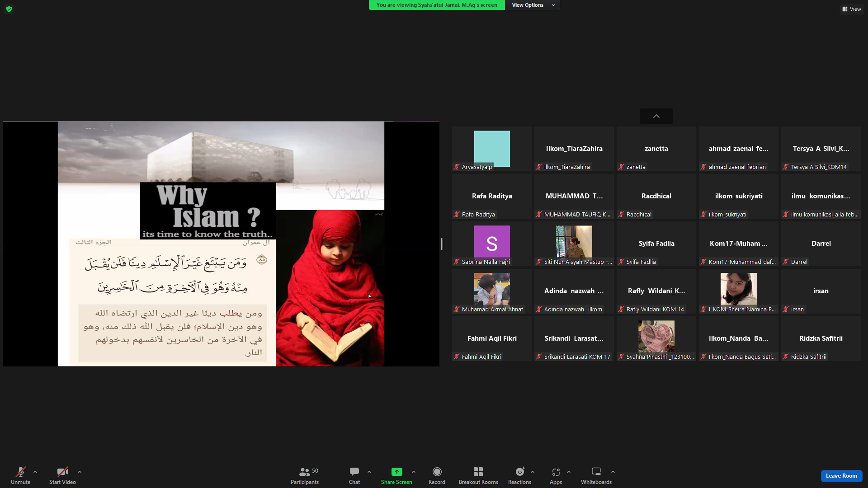Expand Apps options arrow

point(569,472)
